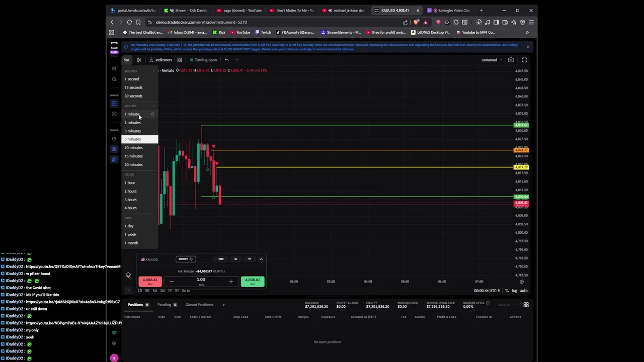The image size is (644, 362).
Task: Collapse the Minutes section
Action: coord(154,106)
